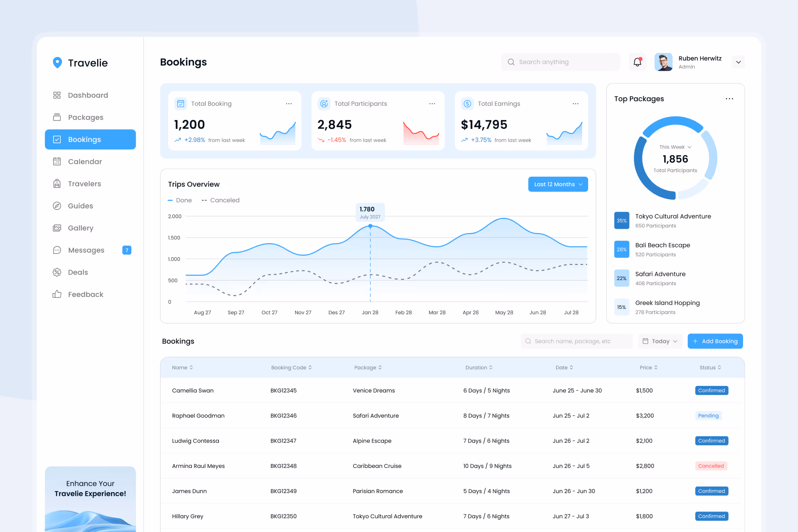This screenshot has width=798, height=532.
Task: Click the Travelie location pin logo
Action: (57, 62)
